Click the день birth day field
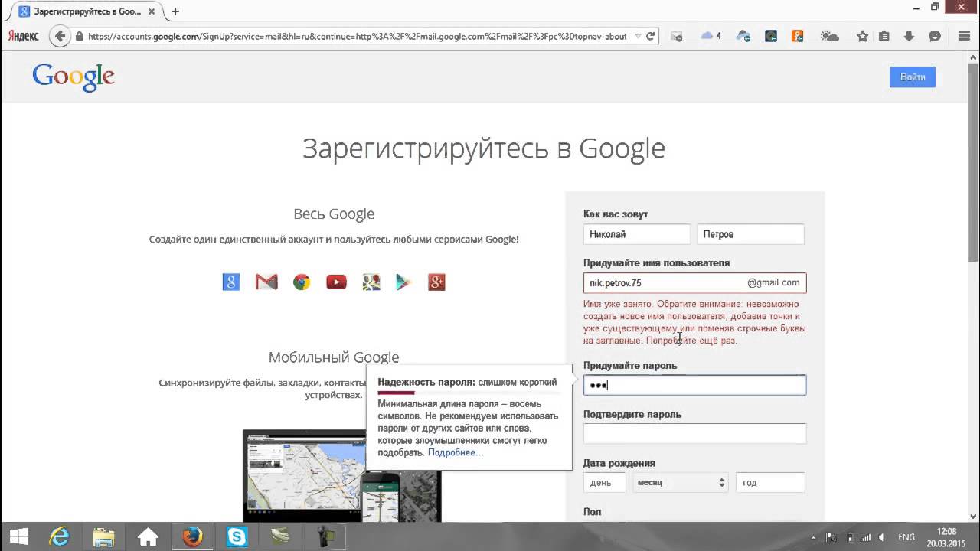 (604, 482)
